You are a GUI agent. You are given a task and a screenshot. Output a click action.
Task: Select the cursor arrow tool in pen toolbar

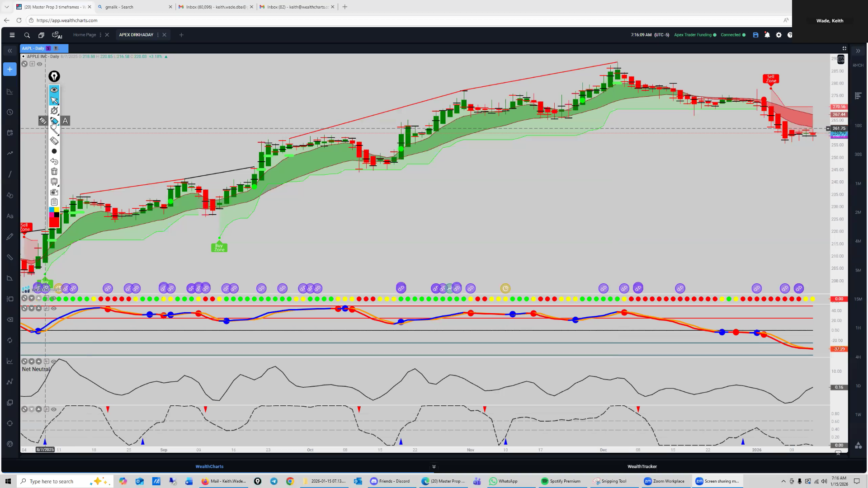(54, 100)
